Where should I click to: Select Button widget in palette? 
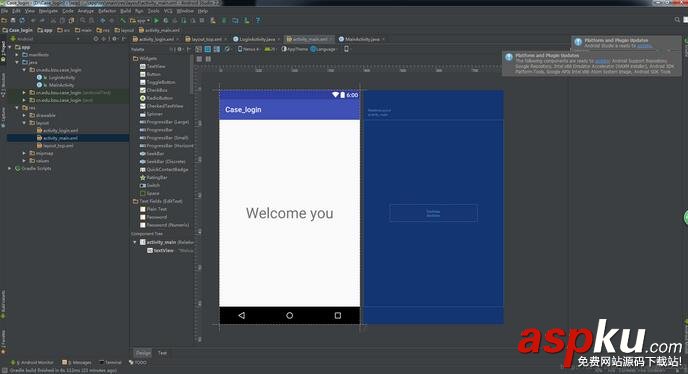(x=150, y=74)
